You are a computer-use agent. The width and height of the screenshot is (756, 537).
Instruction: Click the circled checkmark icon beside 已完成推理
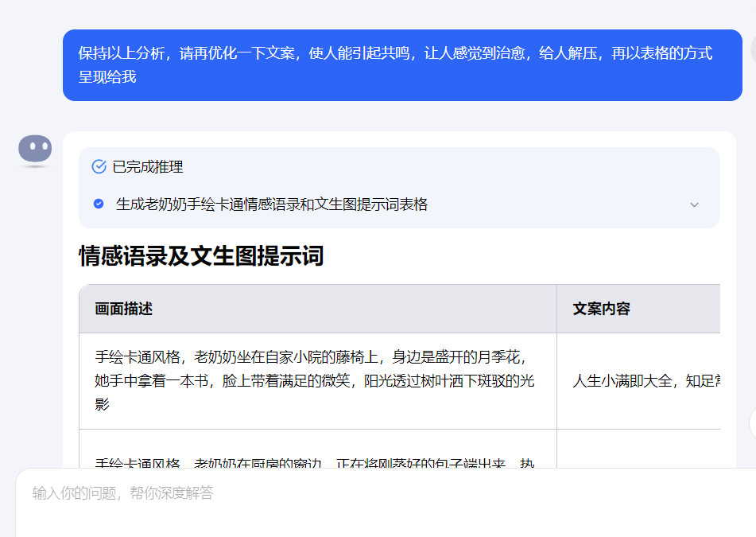point(99,166)
